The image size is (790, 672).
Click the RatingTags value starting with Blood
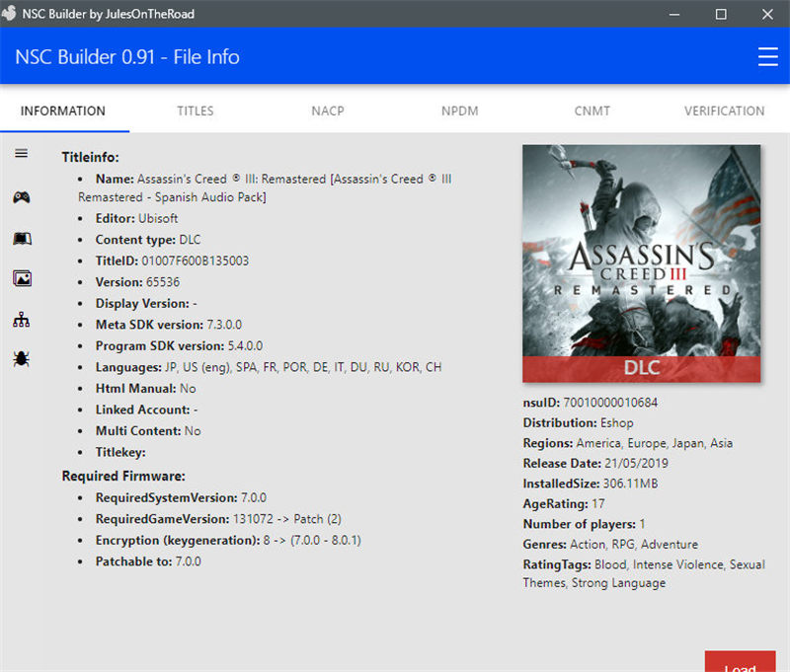pos(644,574)
